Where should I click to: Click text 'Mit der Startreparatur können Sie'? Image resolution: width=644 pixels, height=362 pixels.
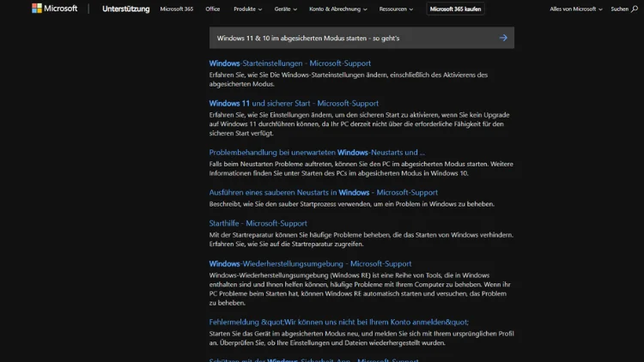pos(361,239)
